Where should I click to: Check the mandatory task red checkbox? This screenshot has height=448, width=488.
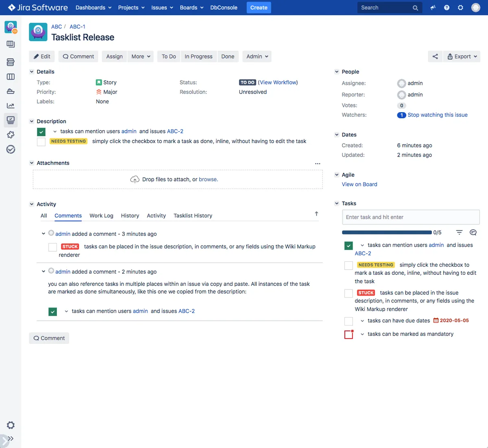click(349, 335)
